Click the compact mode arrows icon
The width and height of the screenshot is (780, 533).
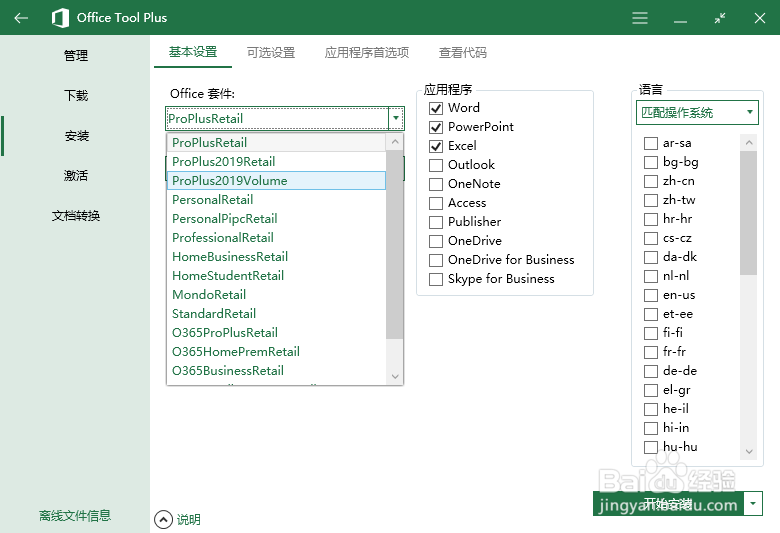pos(719,18)
